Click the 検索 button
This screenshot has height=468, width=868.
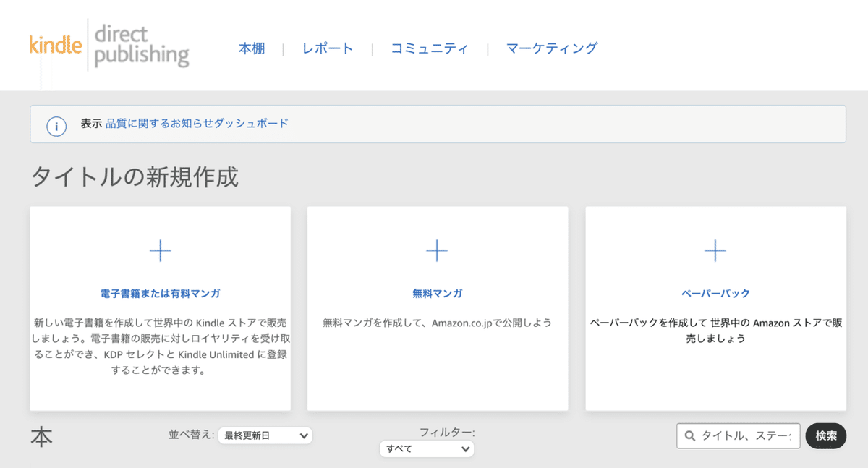(x=826, y=436)
